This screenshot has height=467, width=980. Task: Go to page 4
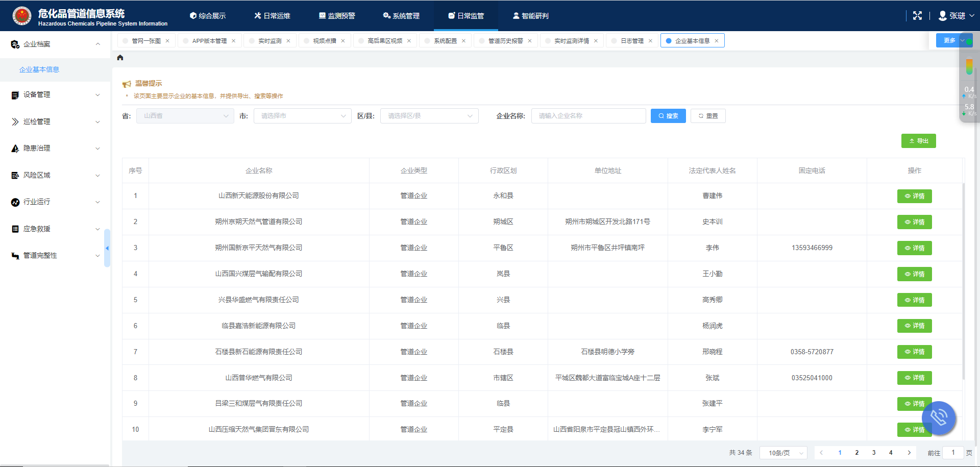[891, 453]
